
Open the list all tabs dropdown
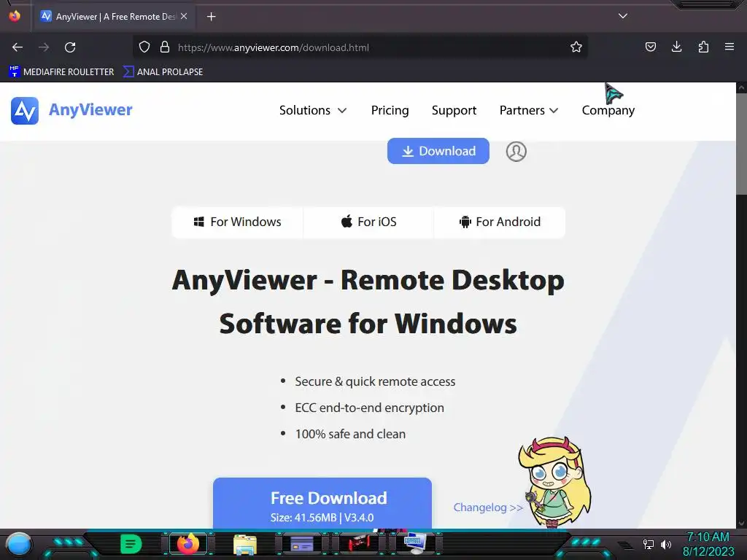(623, 16)
